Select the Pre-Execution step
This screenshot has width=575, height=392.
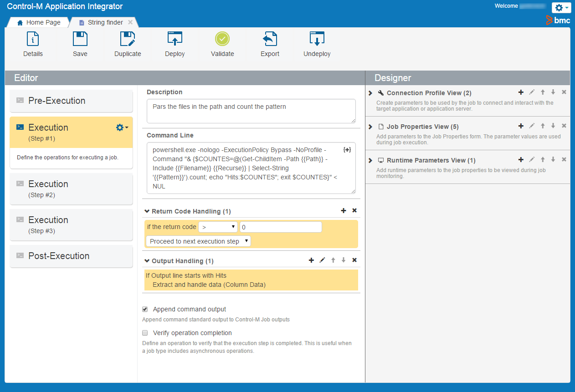71,101
